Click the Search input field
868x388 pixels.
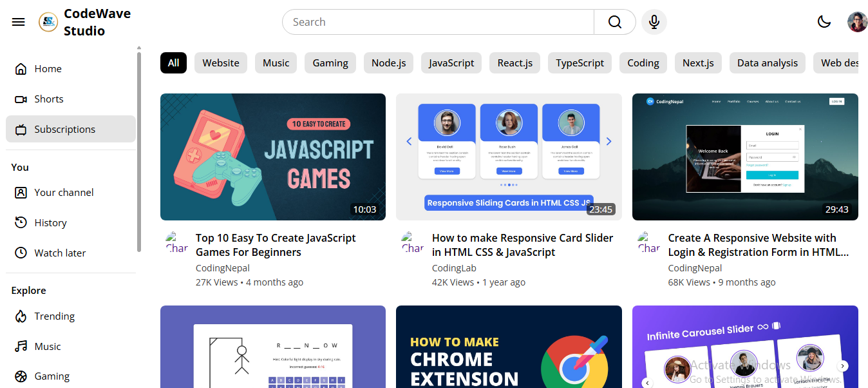click(x=439, y=22)
